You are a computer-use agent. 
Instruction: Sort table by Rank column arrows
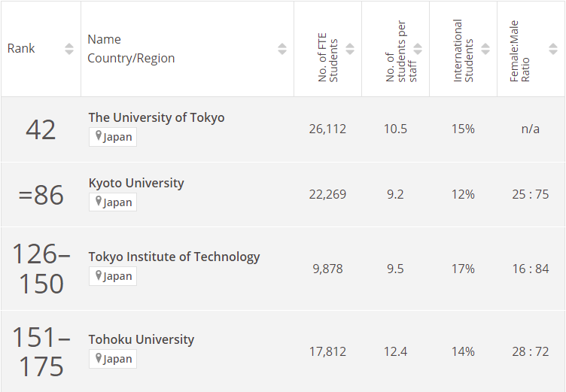(69, 49)
